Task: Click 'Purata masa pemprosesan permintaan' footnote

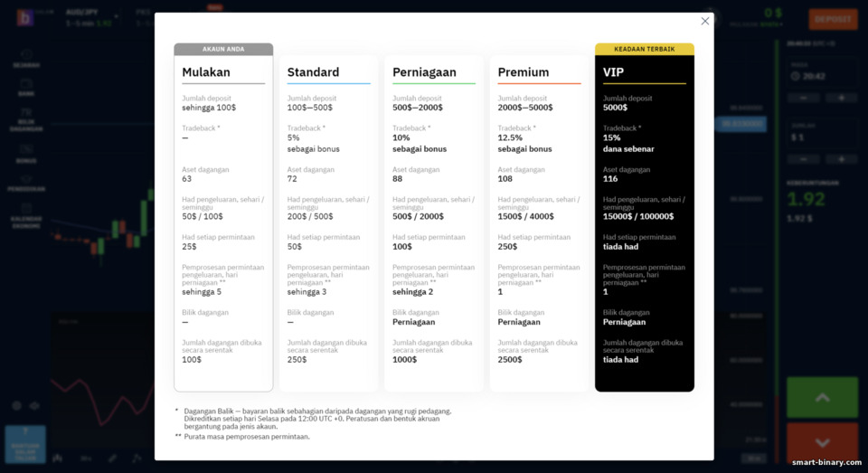Action: click(247, 437)
